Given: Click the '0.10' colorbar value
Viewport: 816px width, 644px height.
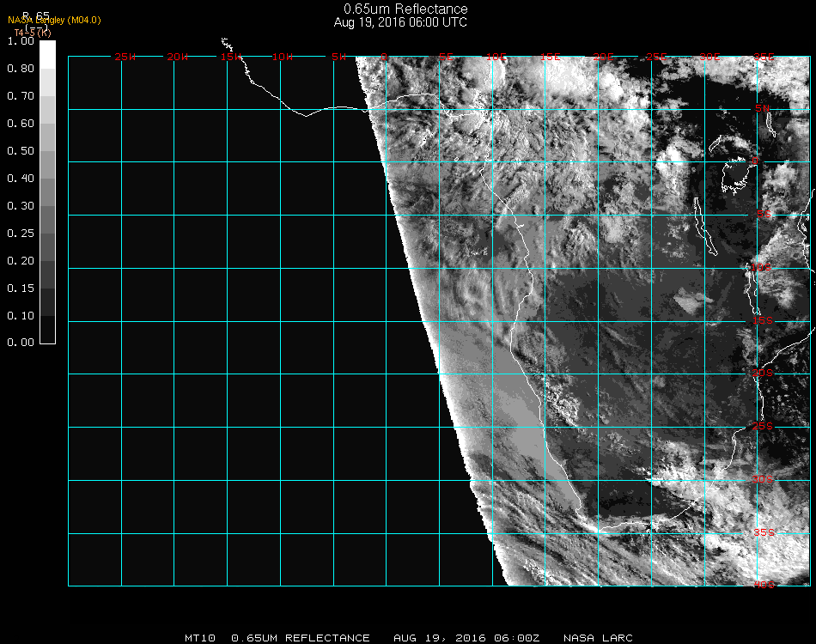Looking at the screenshot, I should tap(21, 316).
